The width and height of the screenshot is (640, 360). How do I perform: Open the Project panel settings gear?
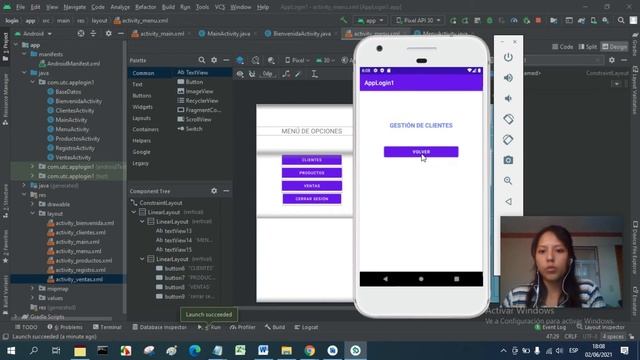[x=108, y=33]
